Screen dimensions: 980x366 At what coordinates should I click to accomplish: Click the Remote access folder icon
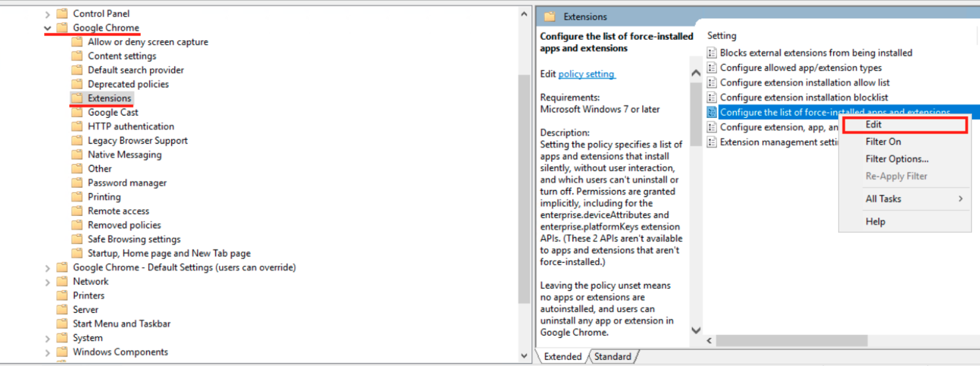point(77,210)
